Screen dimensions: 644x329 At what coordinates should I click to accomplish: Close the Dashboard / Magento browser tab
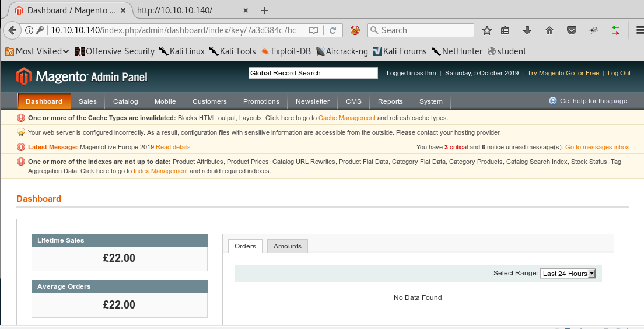coord(124,10)
